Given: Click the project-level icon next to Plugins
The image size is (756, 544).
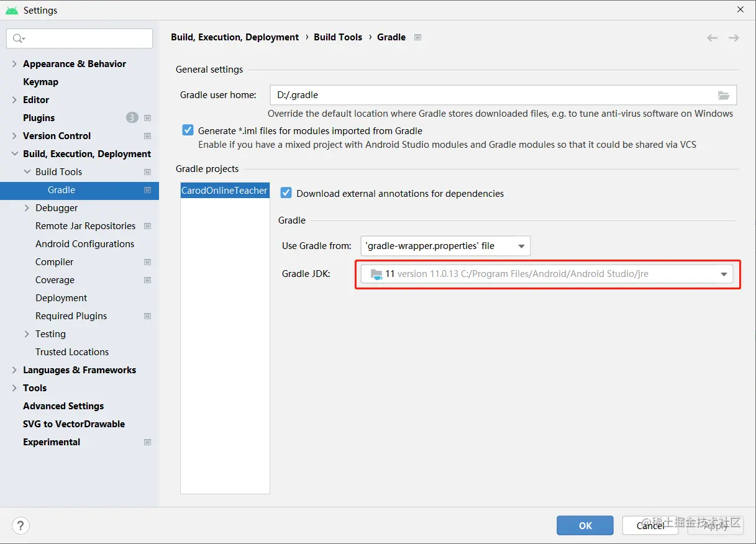Looking at the screenshot, I should click(x=148, y=118).
